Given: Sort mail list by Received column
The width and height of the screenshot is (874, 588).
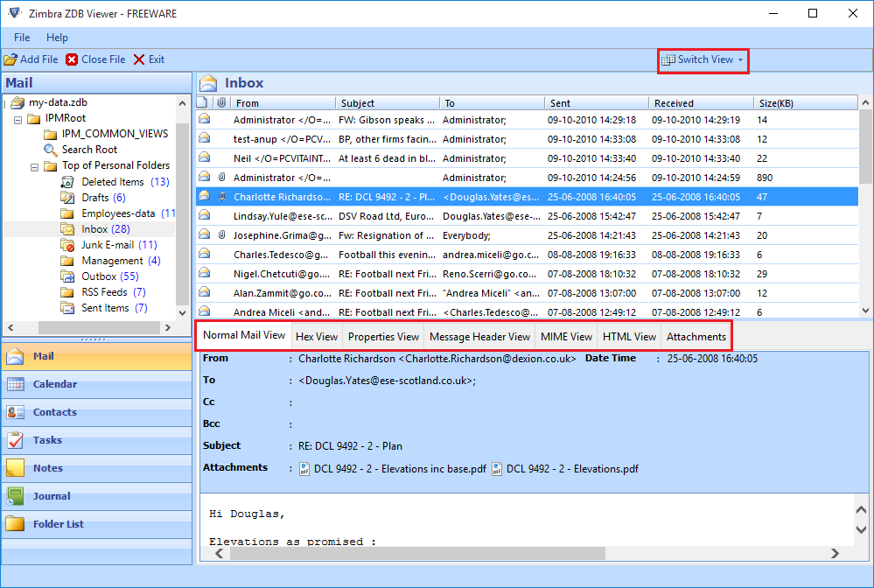Looking at the screenshot, I should pos(701,103).
